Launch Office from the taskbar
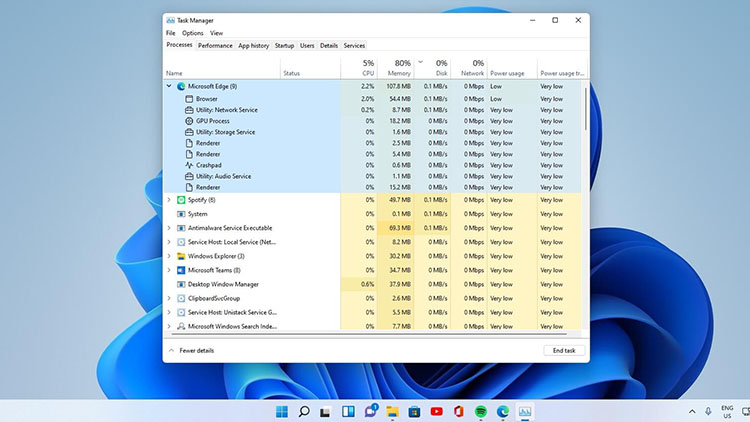Image resolution: width=750 pixels, height=422 pixels. (x=458, y=411)
